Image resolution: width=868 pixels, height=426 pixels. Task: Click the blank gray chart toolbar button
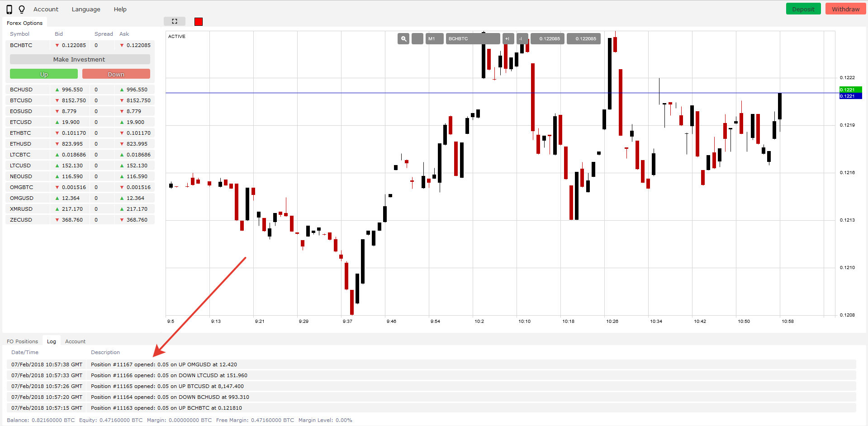417,39
